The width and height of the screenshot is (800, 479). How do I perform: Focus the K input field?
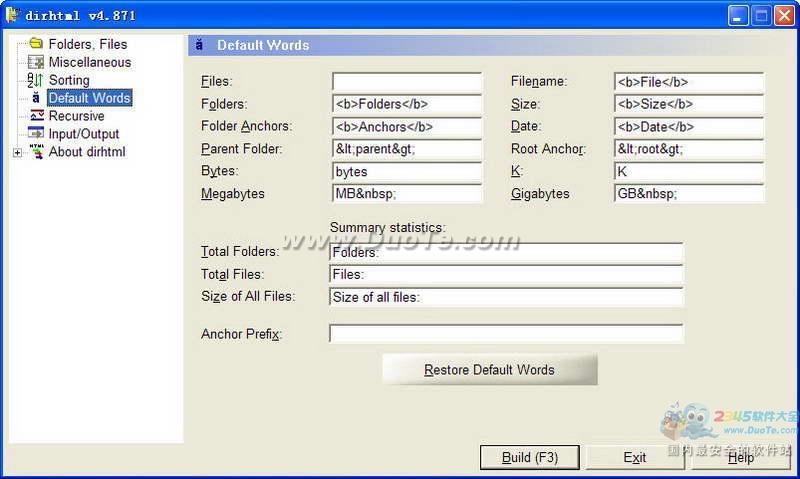click(689, 171)
